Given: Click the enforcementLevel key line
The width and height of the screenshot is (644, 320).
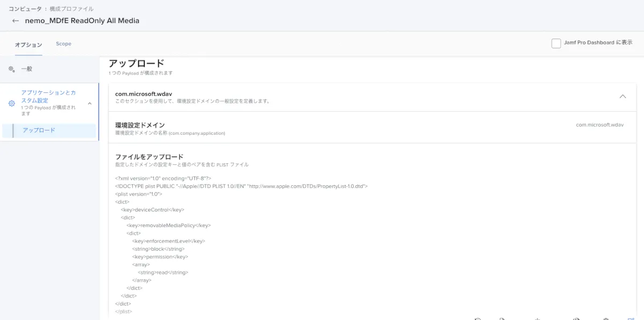Looking at the screenshot, I should pyautogui.click(x=169, y=241).
